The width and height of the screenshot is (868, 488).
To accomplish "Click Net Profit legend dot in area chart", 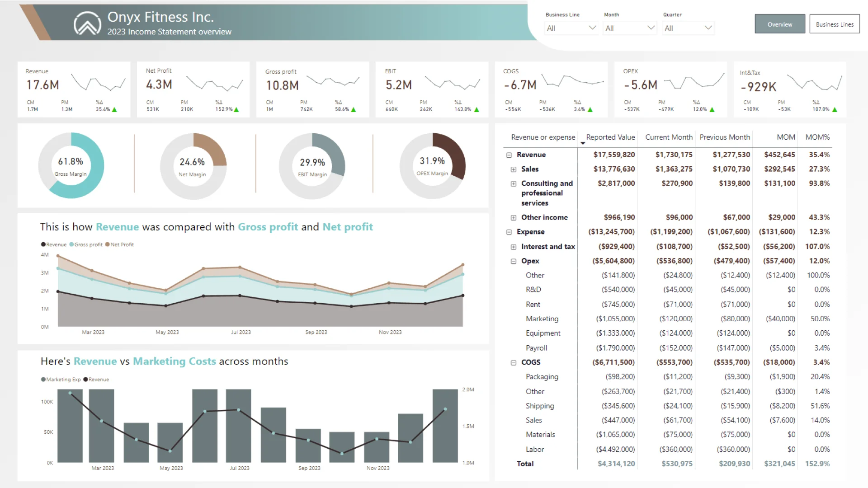I will tap(108, 244).
